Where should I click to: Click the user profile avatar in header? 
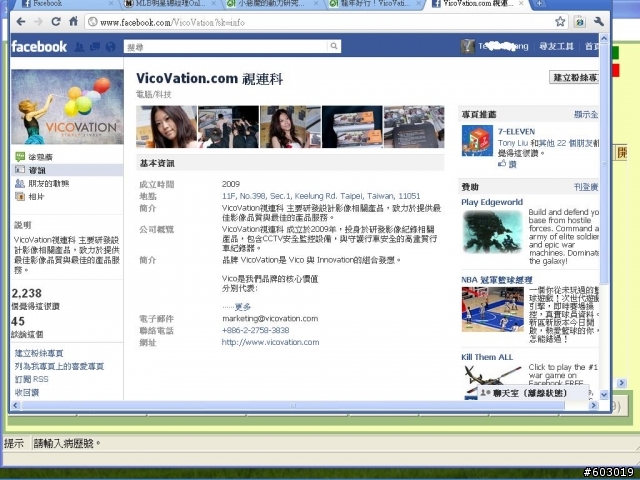(468, 46)
